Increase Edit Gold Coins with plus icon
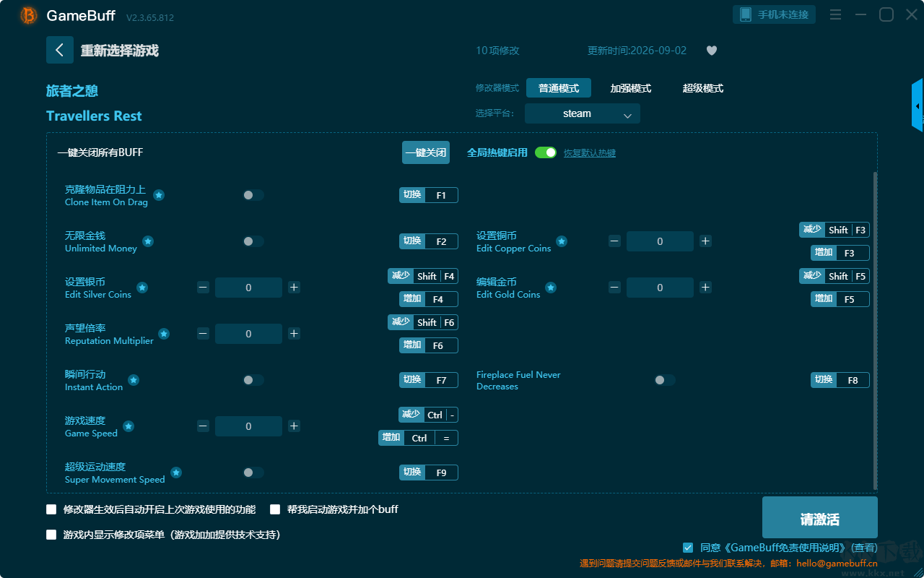924x578 pixels. pos(705,288)
